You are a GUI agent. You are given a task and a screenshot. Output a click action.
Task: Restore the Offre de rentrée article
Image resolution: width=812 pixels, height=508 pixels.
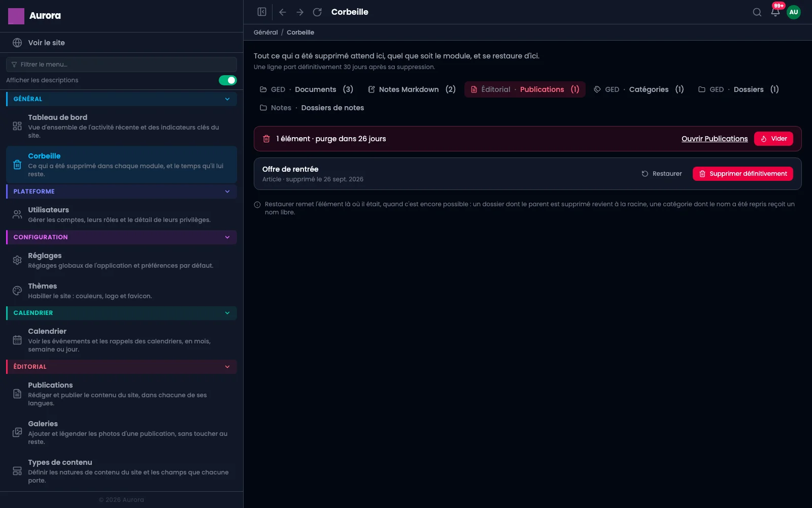(662, 174)
